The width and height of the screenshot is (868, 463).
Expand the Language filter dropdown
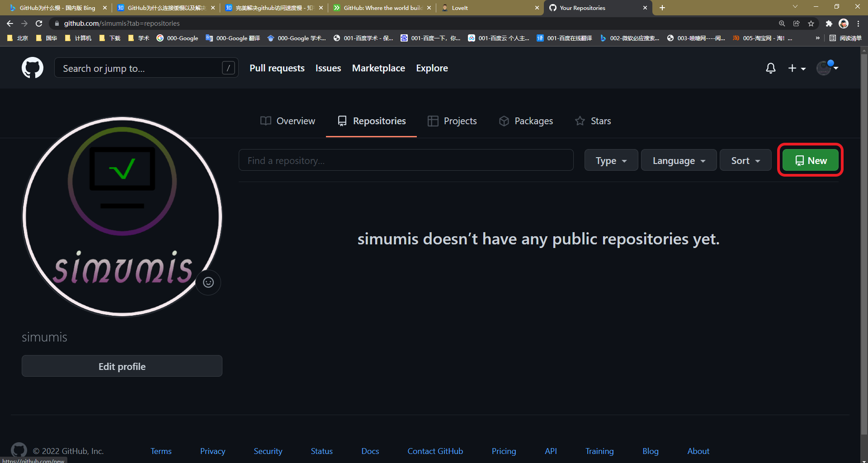coord(678,160)
